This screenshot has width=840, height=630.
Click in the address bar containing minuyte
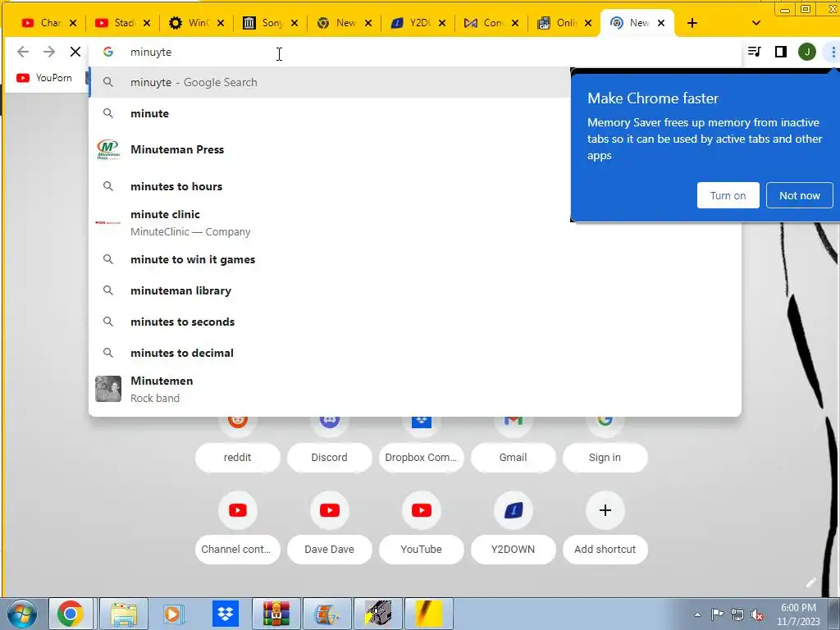pos(415,52)
